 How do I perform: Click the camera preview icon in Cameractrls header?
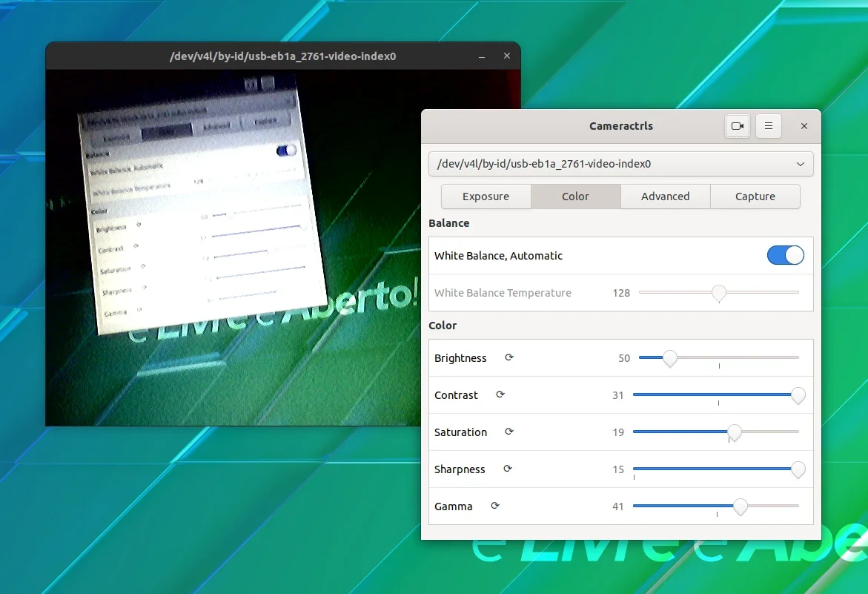[738, 126]
